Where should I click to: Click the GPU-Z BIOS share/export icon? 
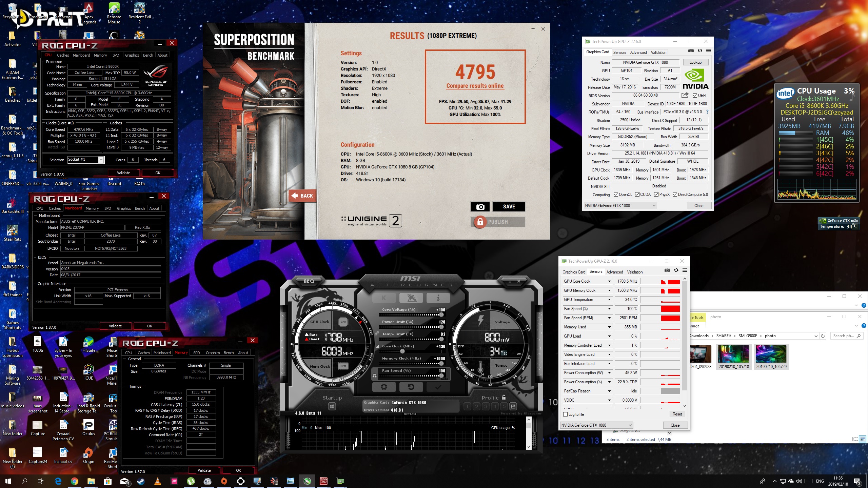pos(685,95)
